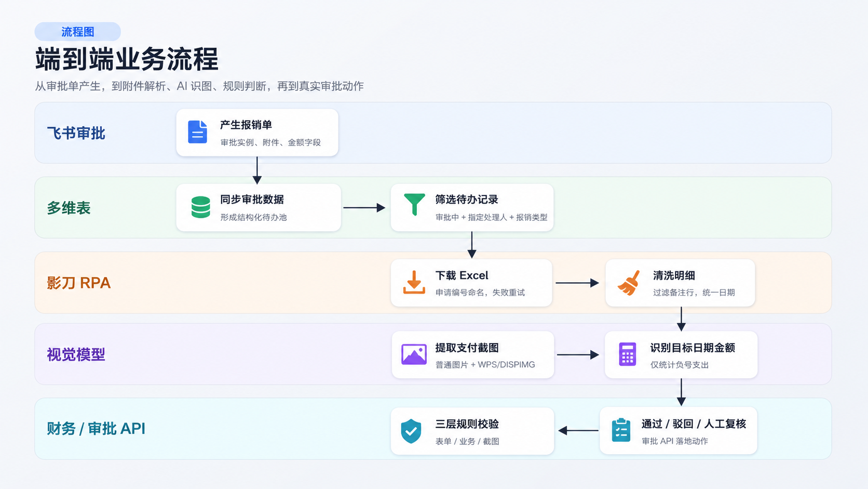Click the teal shield check icon for 三层规则校验
This screenshot has height=489, width=868.
pyautogui.click(x=411, y=431)
